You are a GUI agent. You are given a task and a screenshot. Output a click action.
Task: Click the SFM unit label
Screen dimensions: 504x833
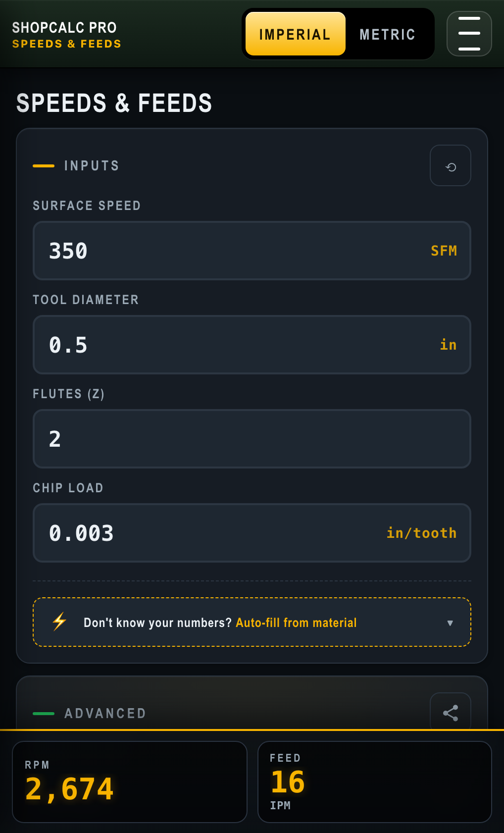(444, 251)
